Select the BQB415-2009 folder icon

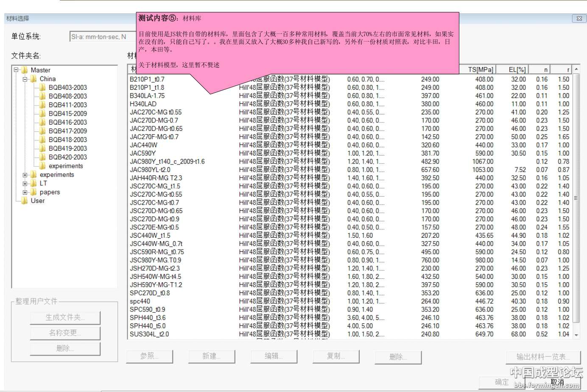(42, 114)
